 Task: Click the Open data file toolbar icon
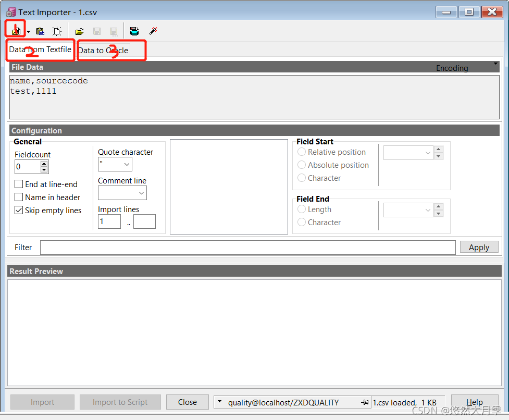(16, 31)
